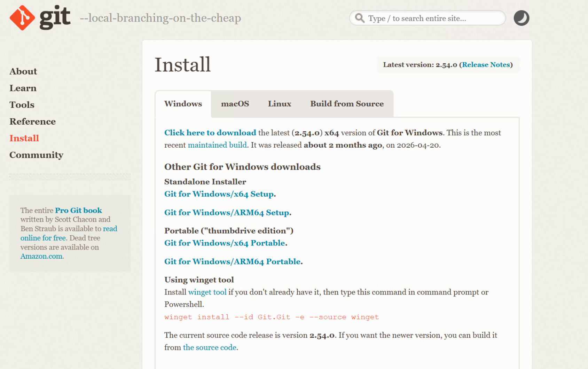This screenshot has width=588, height=369.
Task: Open the Pro Git book link
Action: [78, 210]
